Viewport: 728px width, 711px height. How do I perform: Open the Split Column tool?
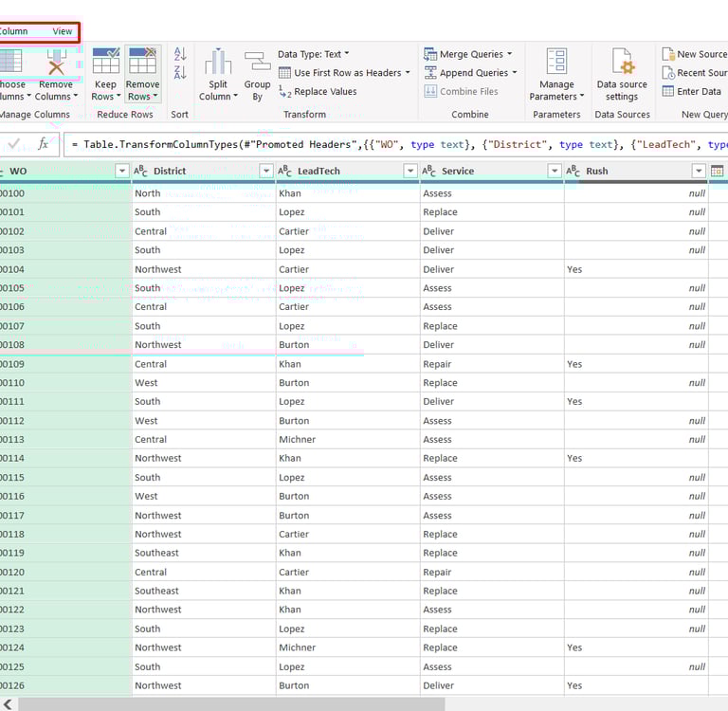click(218, 64)
